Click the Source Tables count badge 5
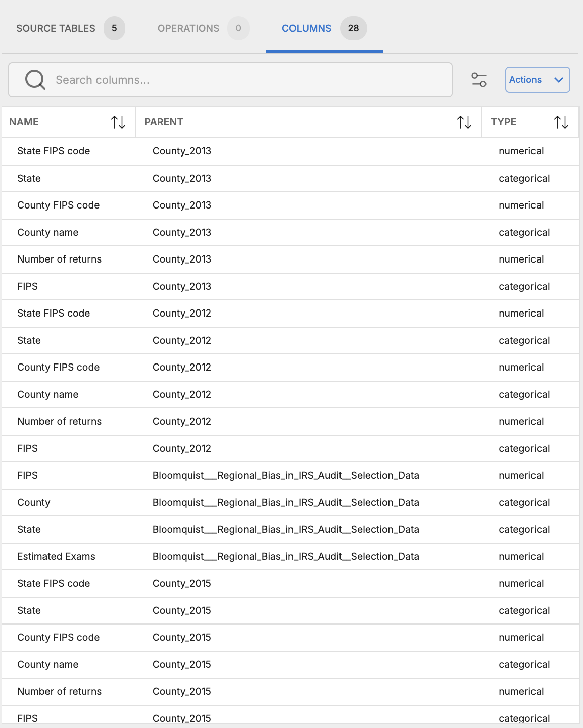Viewport: 583px width, 728px height. pos(114,28)
